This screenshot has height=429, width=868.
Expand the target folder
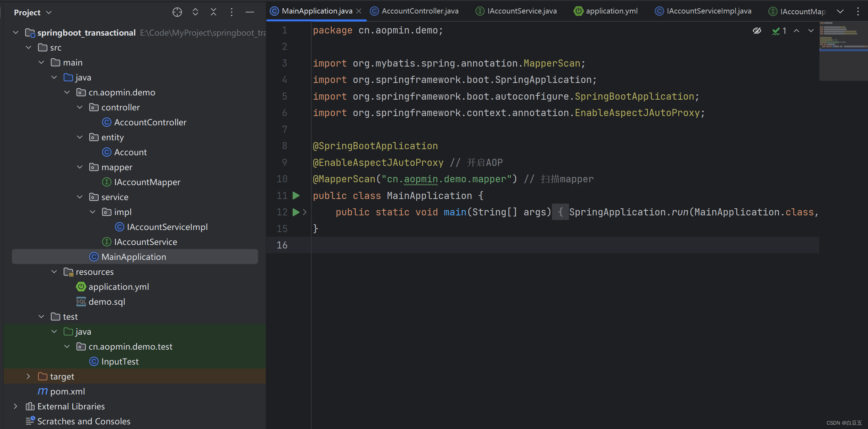pyautogui.click(x=28, y=376)
